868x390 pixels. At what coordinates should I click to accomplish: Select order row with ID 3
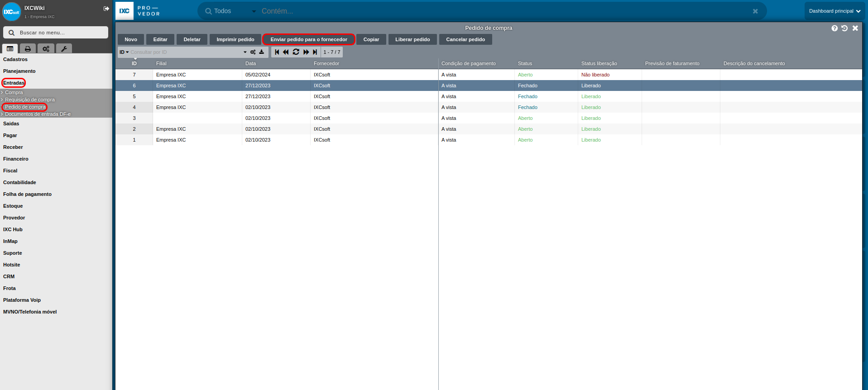pyautogui.click(x=489, y=118)
